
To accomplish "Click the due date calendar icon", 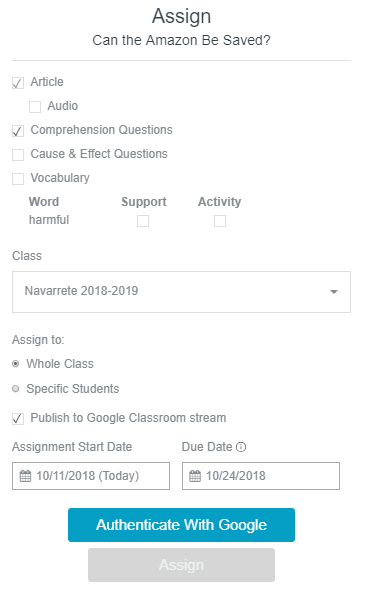I will tap(195, 476).
